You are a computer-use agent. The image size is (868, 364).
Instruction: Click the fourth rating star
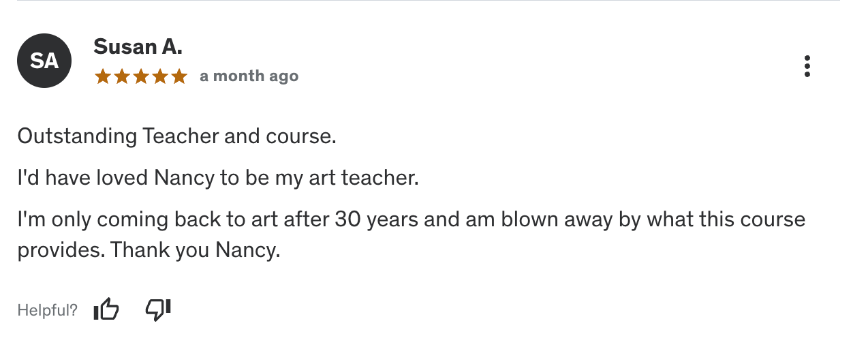point(160,76)
